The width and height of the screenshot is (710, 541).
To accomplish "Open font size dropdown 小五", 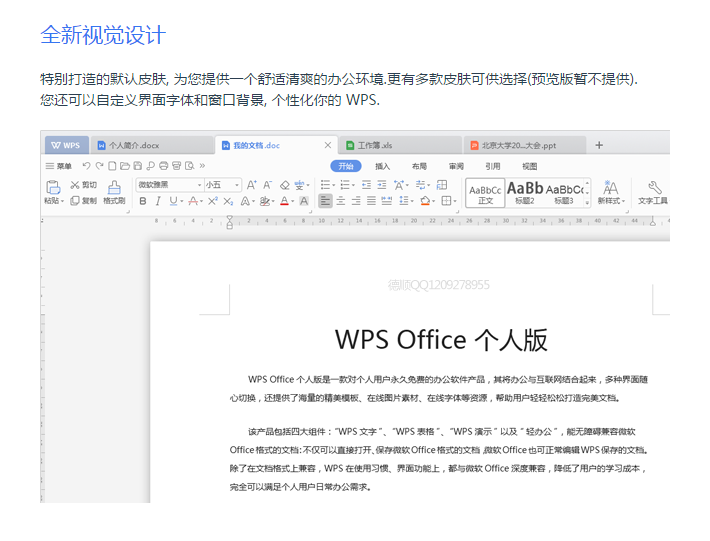I will coord(237,185).
